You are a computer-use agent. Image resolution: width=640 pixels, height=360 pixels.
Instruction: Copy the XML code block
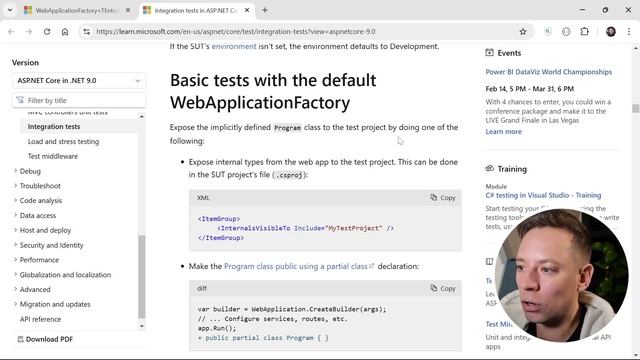click(x=443, y=198)
